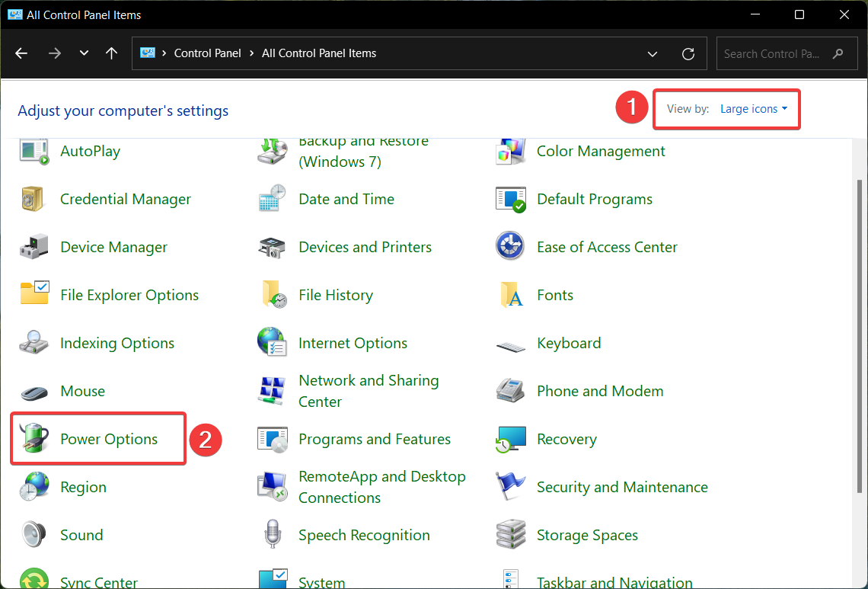Open the Color Management icon
868x589 pixels.
coord(510,152)
